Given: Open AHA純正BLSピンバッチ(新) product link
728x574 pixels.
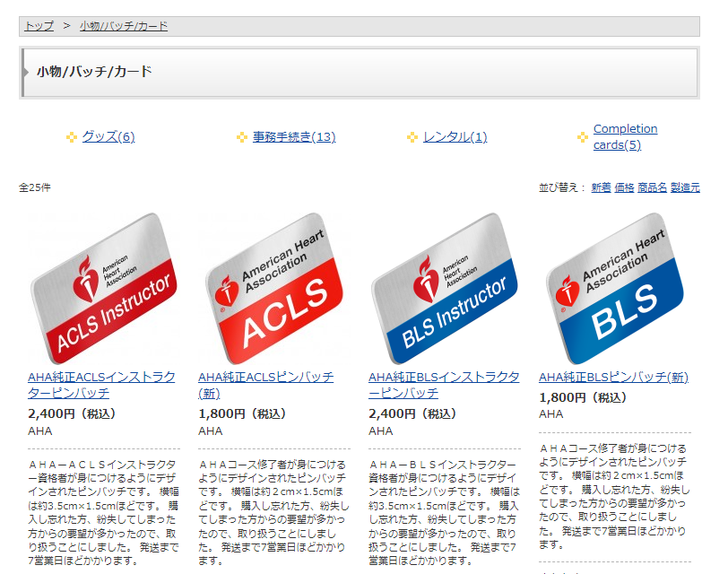Looking at the screenshot, I should [613, 377].
